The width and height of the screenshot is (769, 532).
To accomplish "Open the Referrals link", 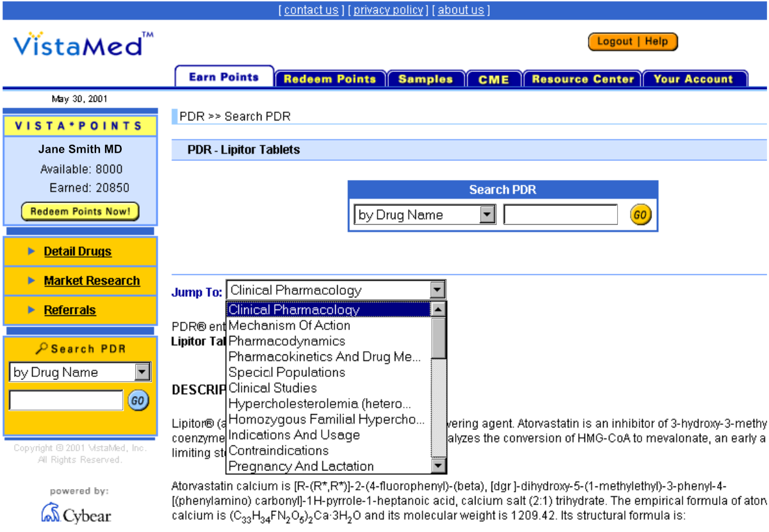I will (70, 310).
